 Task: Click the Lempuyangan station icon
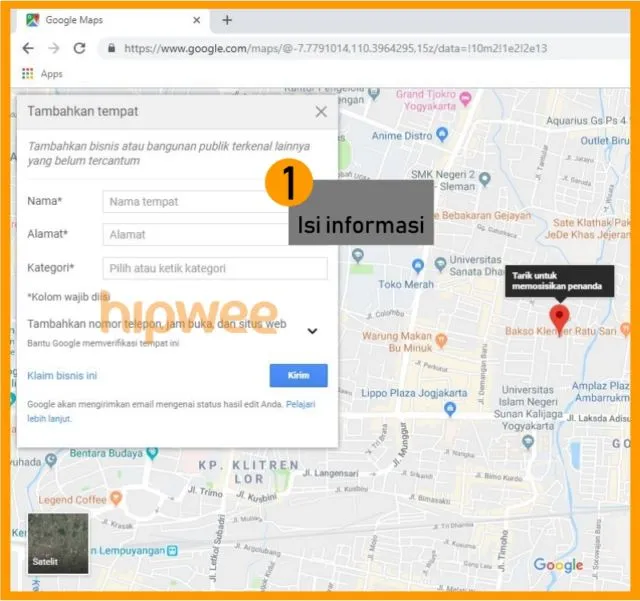click(x=173, y=550)
